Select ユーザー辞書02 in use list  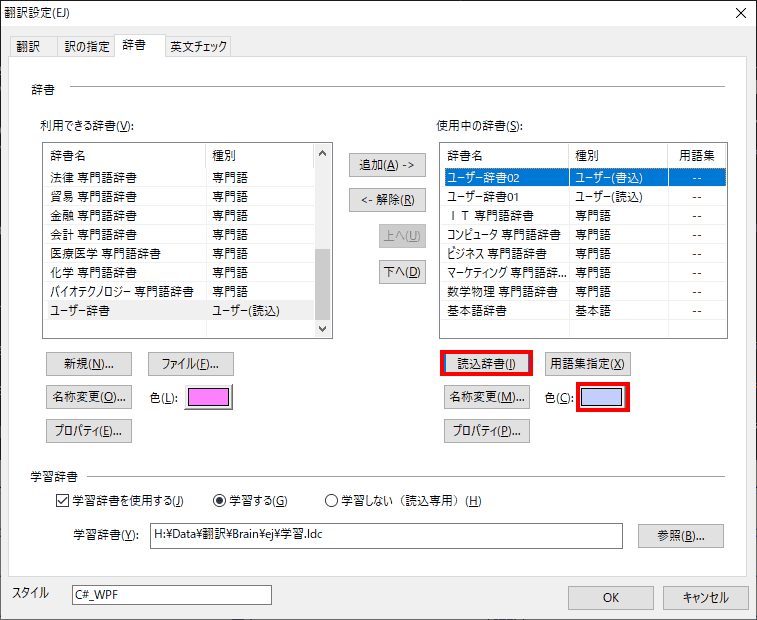coord(584,177)
